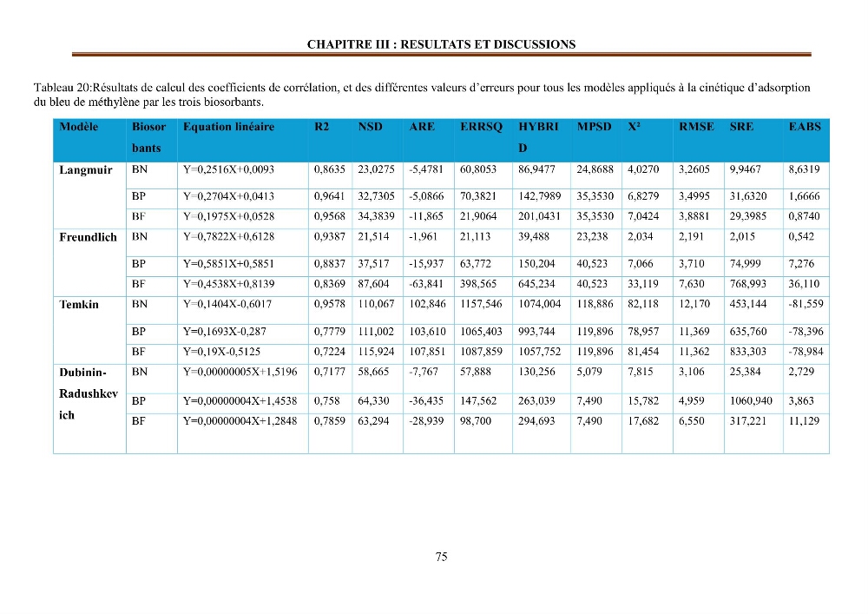
Task: Click equation Y=0,2516X+0,0093 cell
Action: pyautogui.click(x=228, y=169)
